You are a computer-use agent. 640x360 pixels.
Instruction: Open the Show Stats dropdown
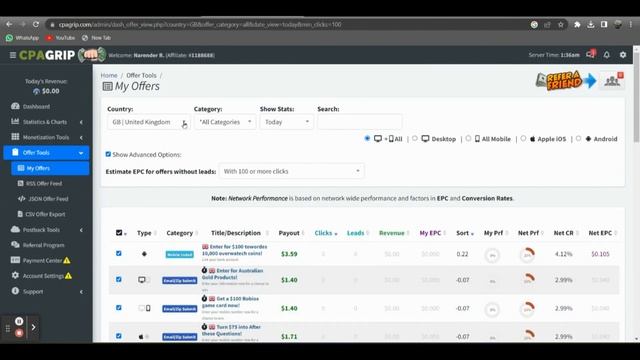coord(287,122)
